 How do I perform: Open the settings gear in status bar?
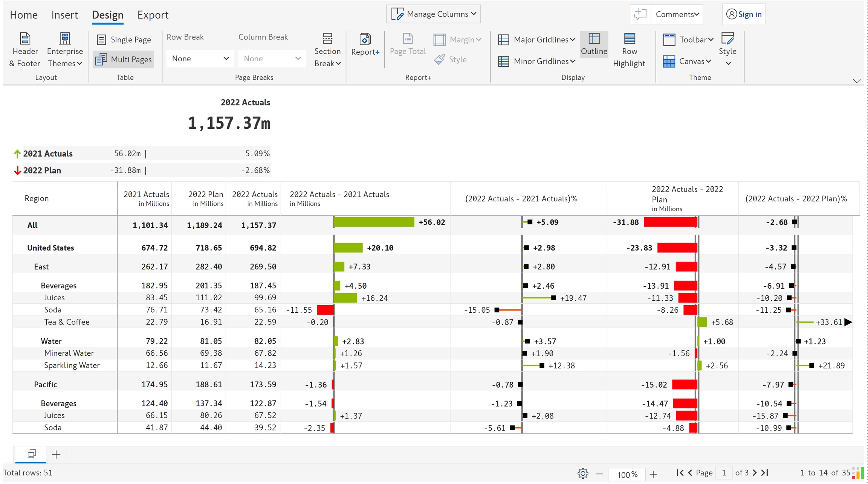582,473
